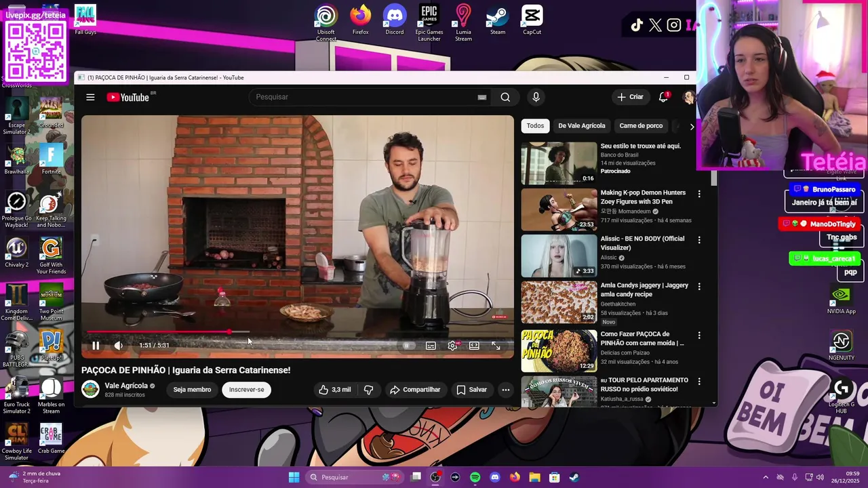868x488 pixels.
Task: Open the Vale Agrícola channel avatar
Action: 90,389
